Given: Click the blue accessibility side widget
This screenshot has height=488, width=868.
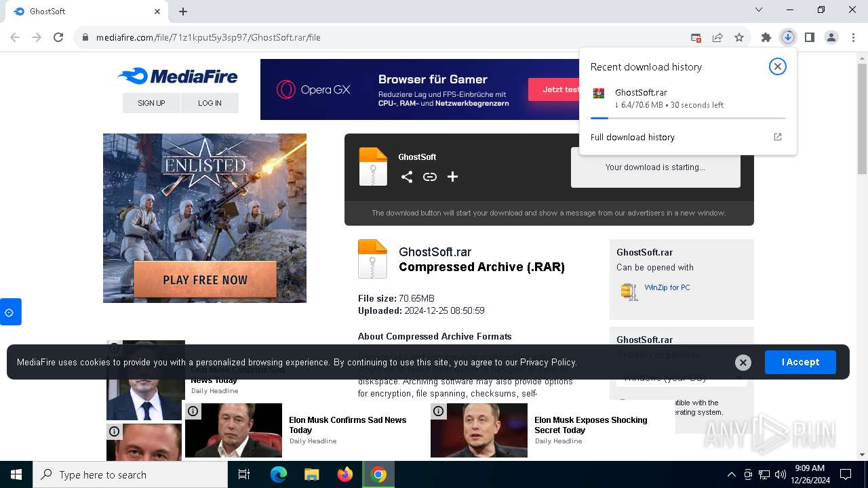Looking at the screenshot, I should tap(10, 312).
